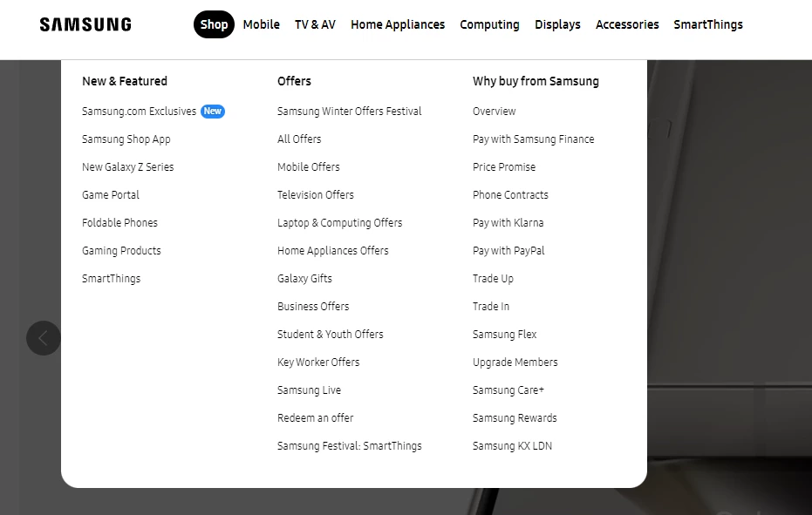Go to Upgrade Members

pyautogui.click(x=515, y=363)
